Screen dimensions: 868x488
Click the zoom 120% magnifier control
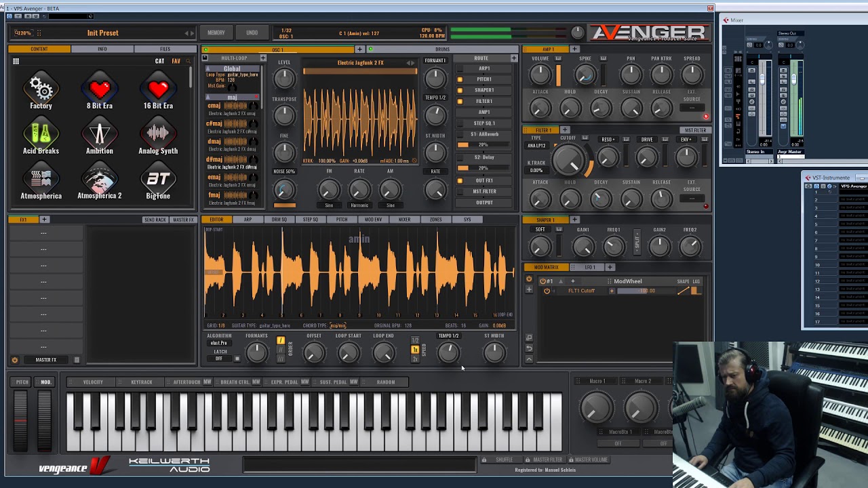[22, 33]
